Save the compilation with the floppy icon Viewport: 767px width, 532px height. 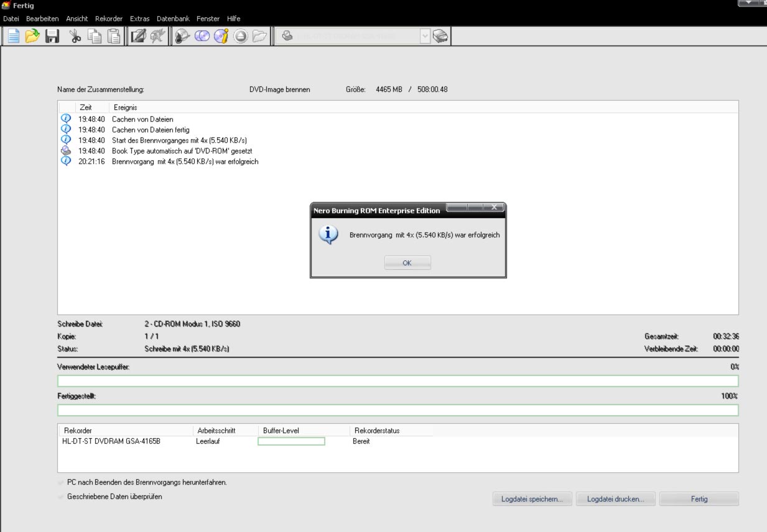tap(52, 36)
